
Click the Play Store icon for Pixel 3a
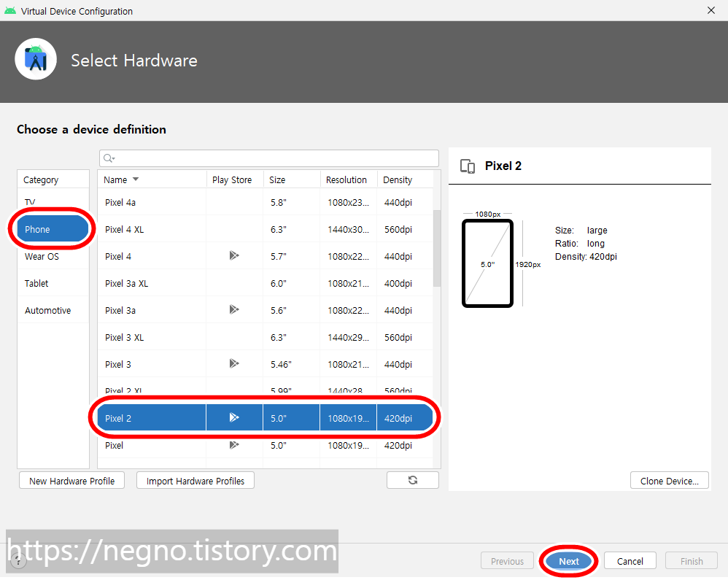(x=234, y=309)
